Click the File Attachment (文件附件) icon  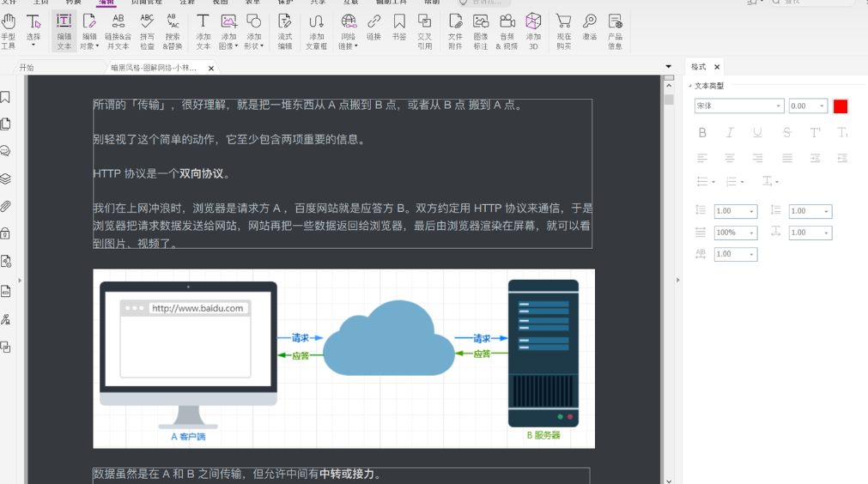(455, 31)
